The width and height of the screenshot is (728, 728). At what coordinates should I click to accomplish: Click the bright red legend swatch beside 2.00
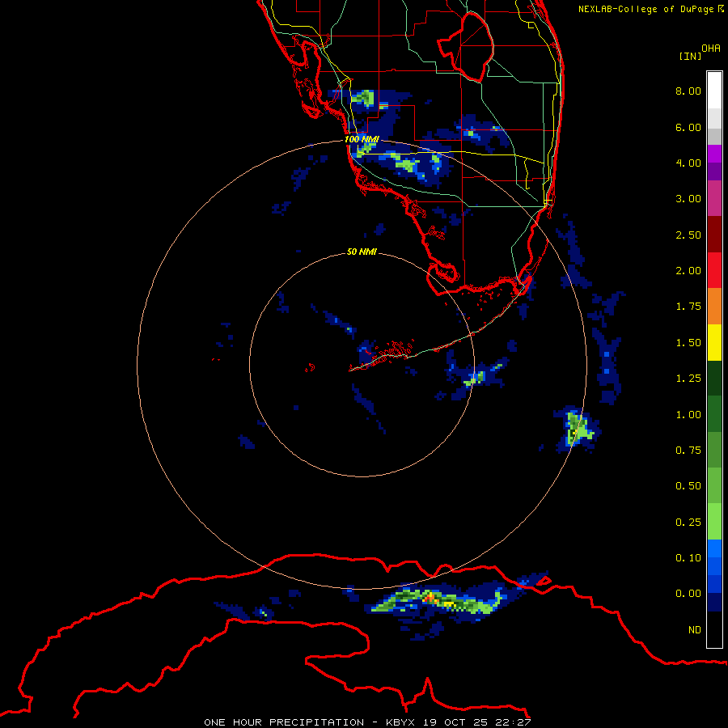click(714, 270)
